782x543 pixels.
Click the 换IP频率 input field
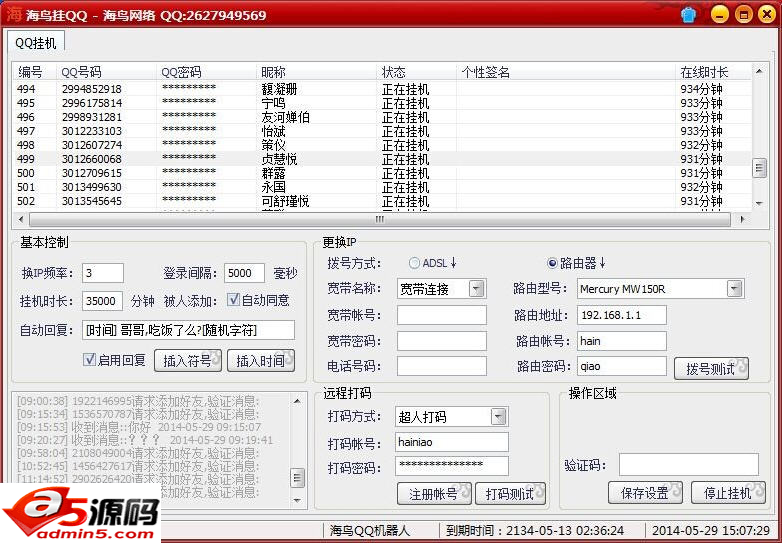coord(103,273)
